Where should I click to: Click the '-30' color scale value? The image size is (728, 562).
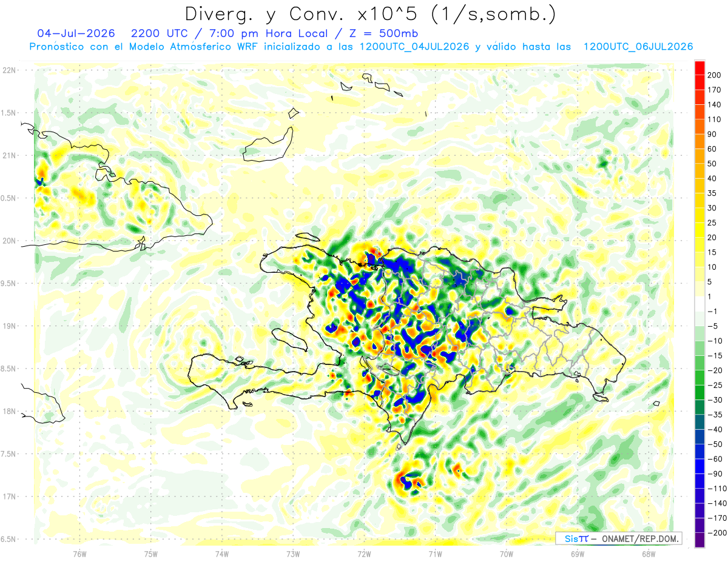715,400
